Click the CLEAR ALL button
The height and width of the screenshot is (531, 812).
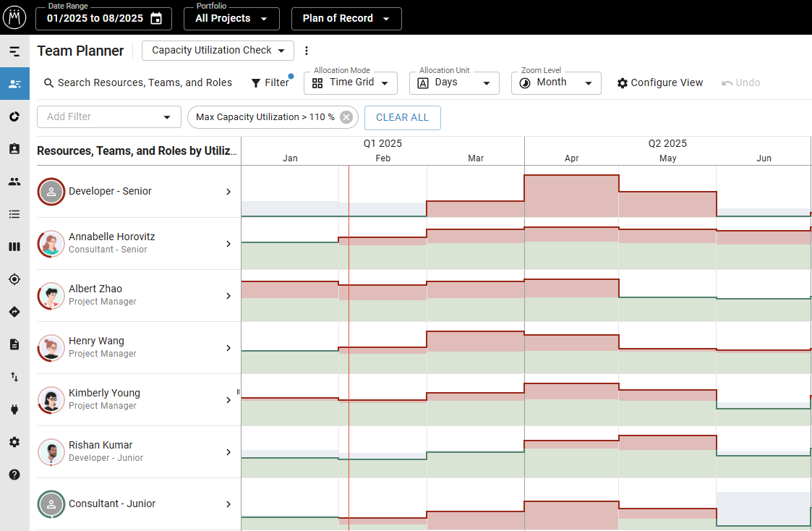coord(402,117)
